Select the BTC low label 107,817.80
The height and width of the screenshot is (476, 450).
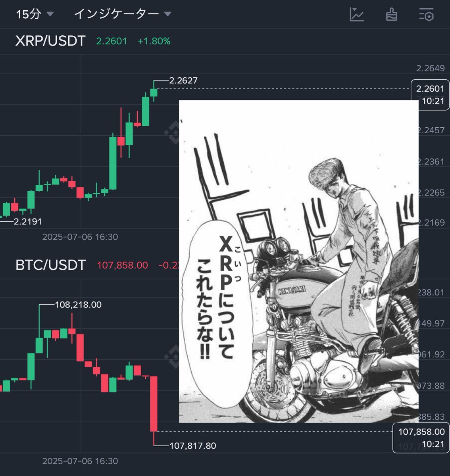click(193, 446)
